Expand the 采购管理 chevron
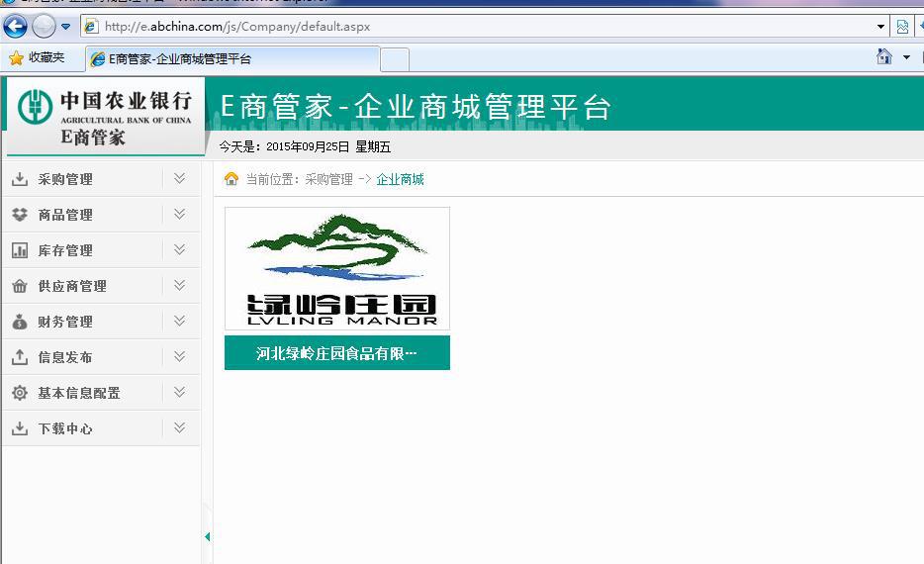This screenshot has height=564, width=924. pyautogui.click(x=180, y=178)
